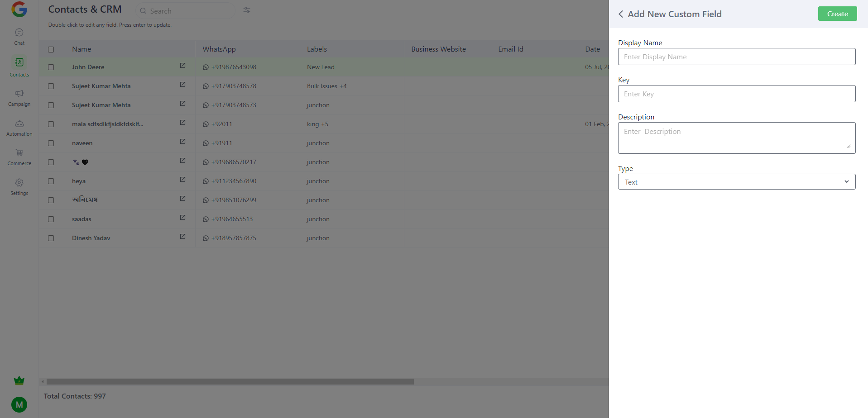Select the Dinesh Yadav row checkbox
The height and width of the screenshot is (418, 868).
click(x=51, y=238)
